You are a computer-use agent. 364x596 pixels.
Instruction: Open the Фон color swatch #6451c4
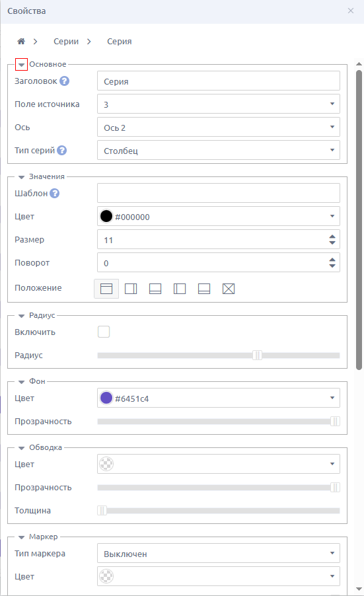pos(106,398)
